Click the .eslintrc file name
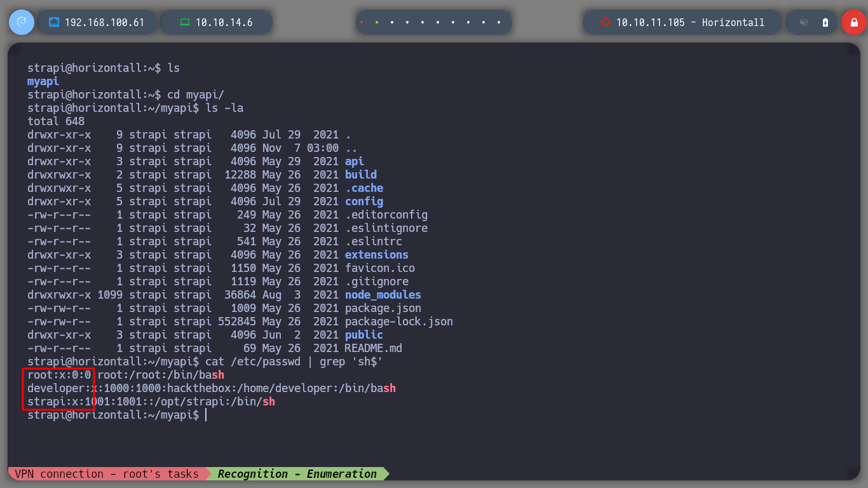 click(374, 241)
